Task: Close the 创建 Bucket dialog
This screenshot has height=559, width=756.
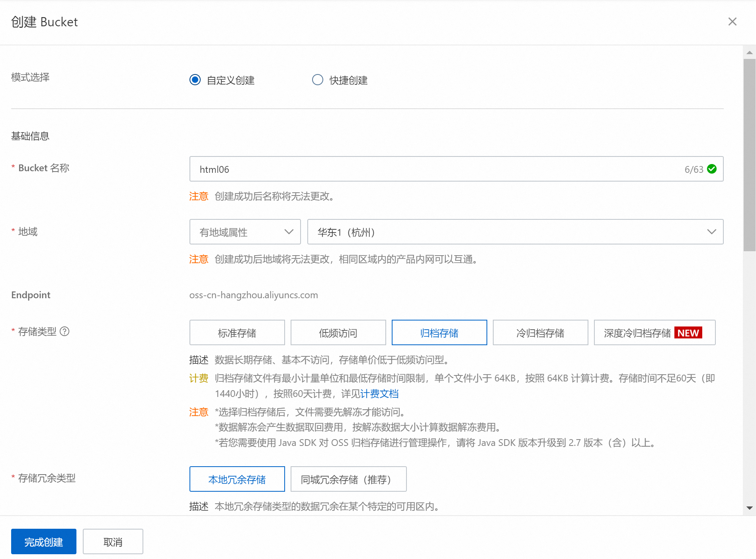Action: (732, 21)
